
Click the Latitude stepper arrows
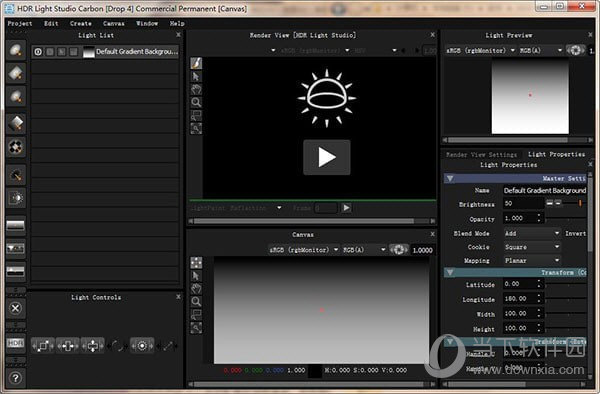coord(539,284)
